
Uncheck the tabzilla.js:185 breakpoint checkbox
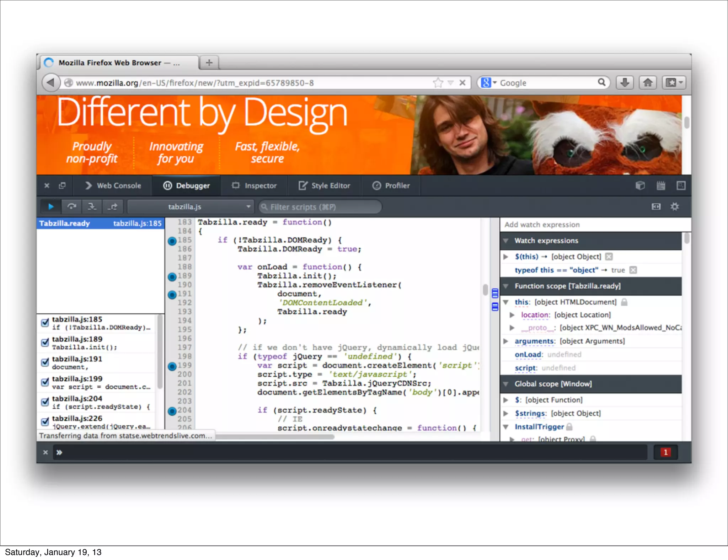coord(45,323)
